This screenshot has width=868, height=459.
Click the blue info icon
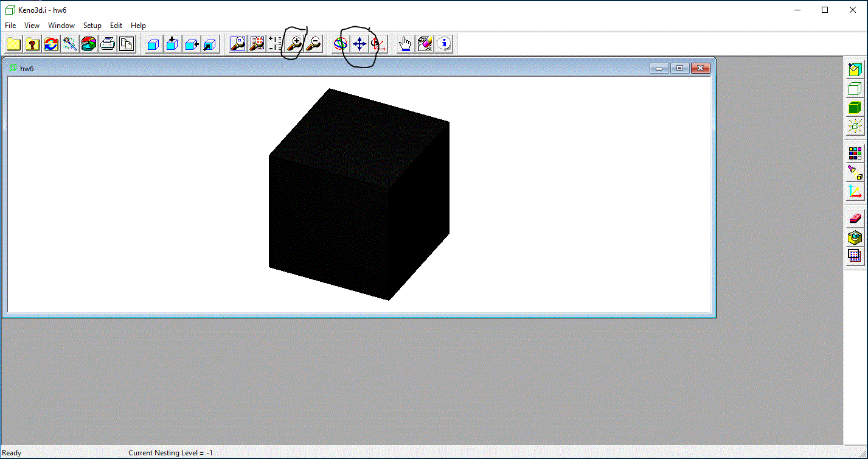coord(444,44)
